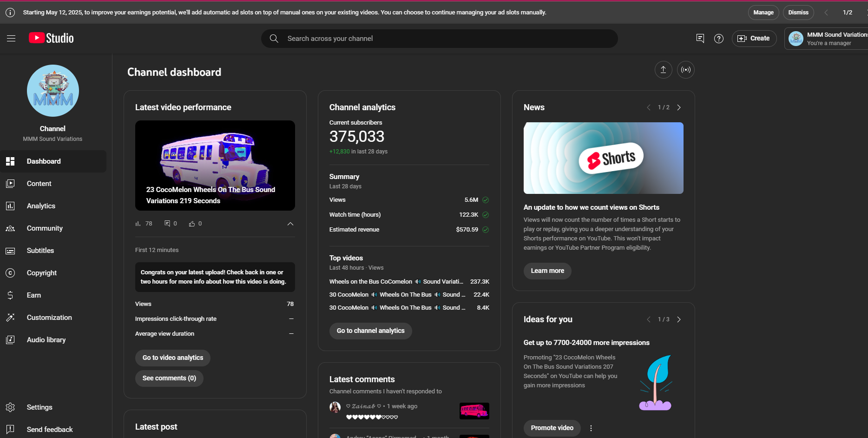This screenshot has width=868, height=438.
Task: Open top video with 22.4K views
Action: (x=409, y=295)
